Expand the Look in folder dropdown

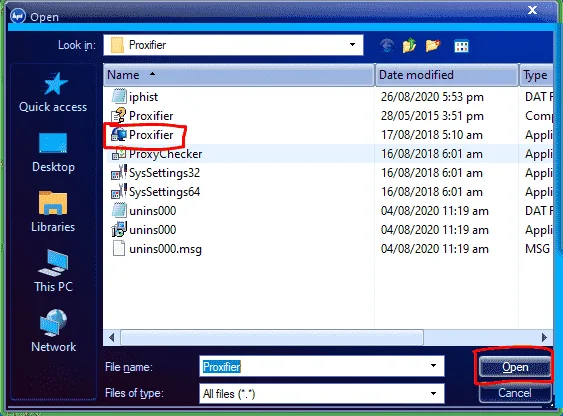click(x=352, y=45)
